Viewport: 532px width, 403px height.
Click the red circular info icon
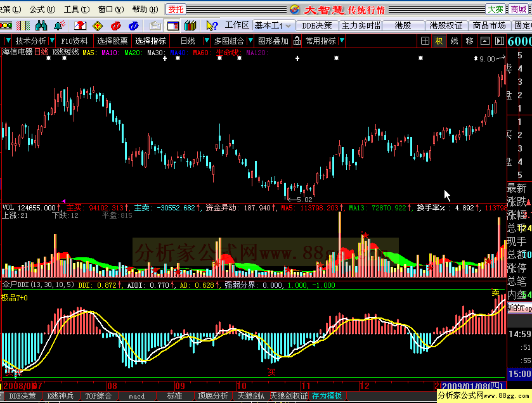pyautogui.click(x=115, y=25)
